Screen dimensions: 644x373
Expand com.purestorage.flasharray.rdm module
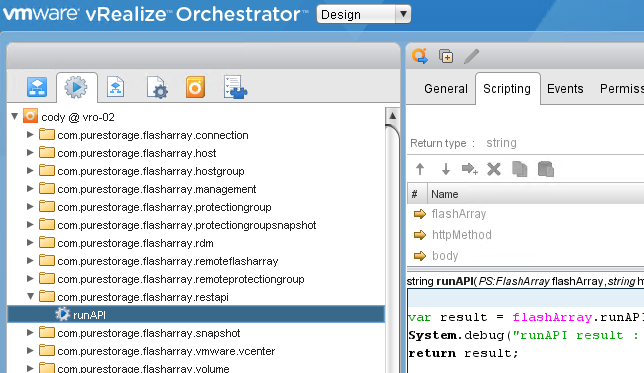[x=30, y=243]
